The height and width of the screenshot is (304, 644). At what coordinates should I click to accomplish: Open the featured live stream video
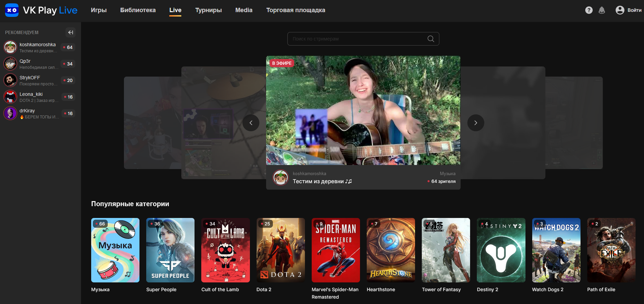coord(363,110)
